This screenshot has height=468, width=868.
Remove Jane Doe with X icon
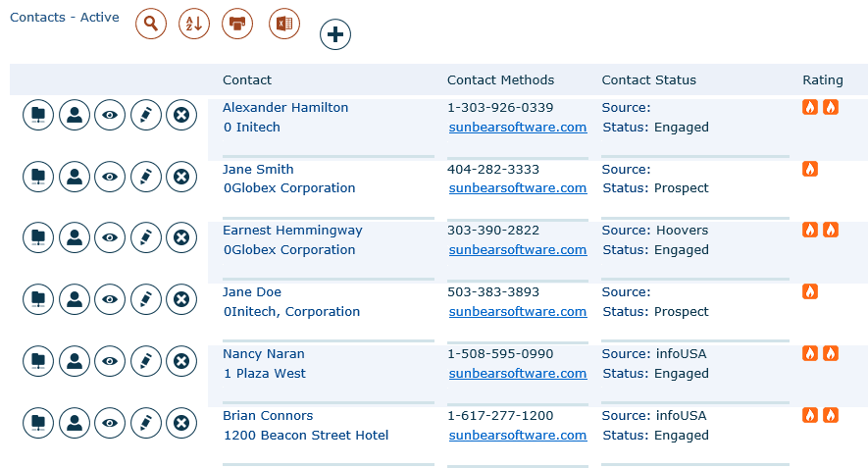tap(181, 299)
